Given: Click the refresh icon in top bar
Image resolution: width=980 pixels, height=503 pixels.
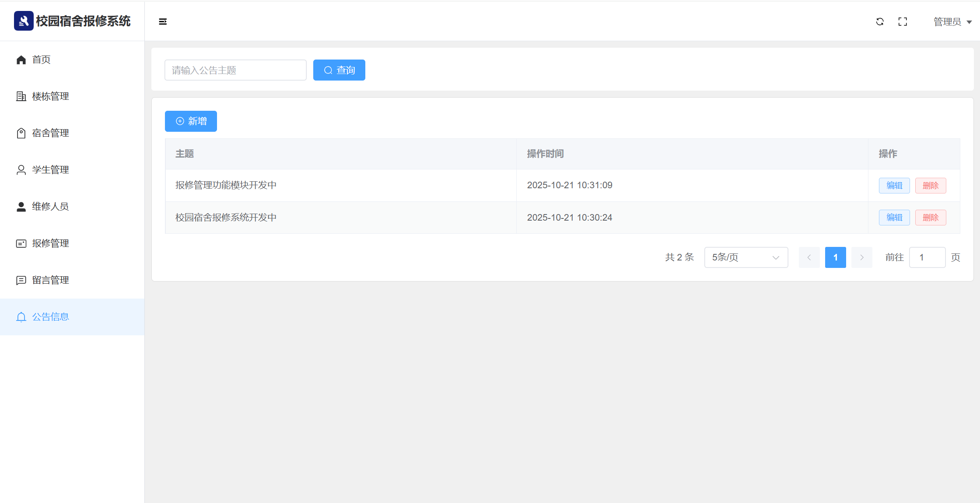Looking at the screenshot, I should point(880,21).
